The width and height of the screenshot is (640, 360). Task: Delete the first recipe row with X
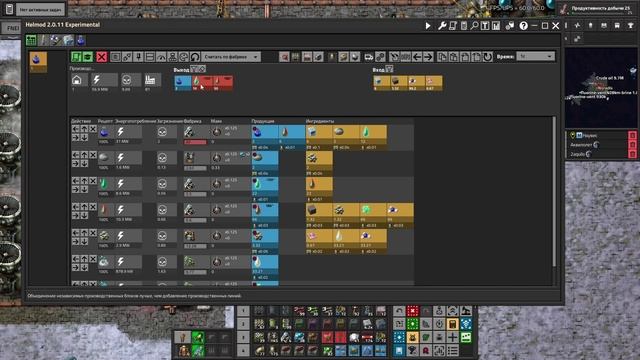pyautogui.click(x=93, y=129)
